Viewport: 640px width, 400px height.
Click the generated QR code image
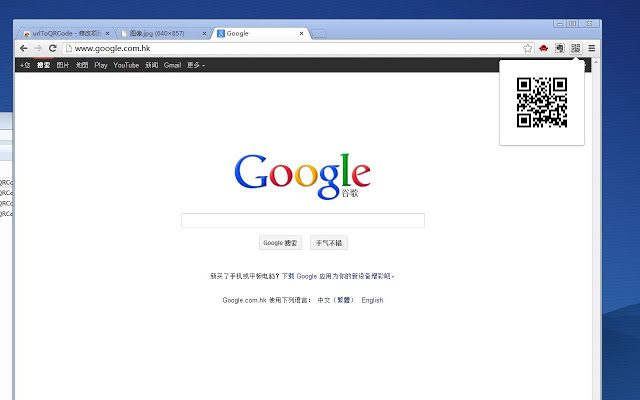[542, 102]
